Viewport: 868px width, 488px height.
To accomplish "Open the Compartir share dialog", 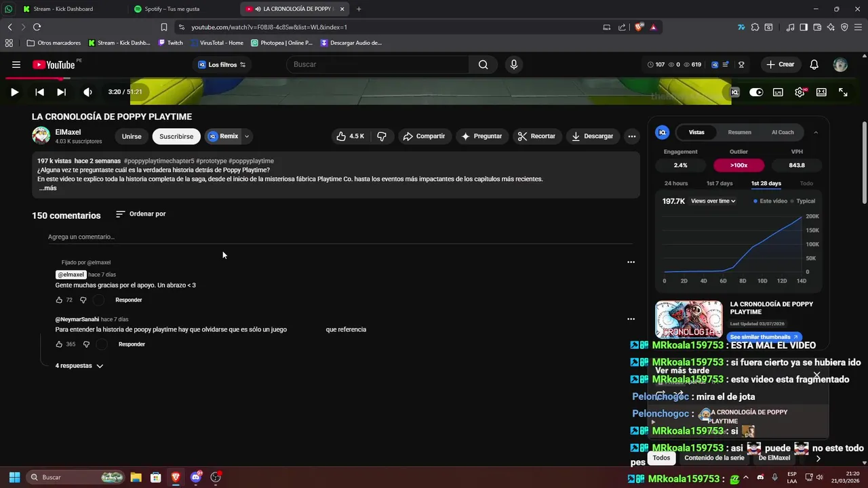I will 424,136.
